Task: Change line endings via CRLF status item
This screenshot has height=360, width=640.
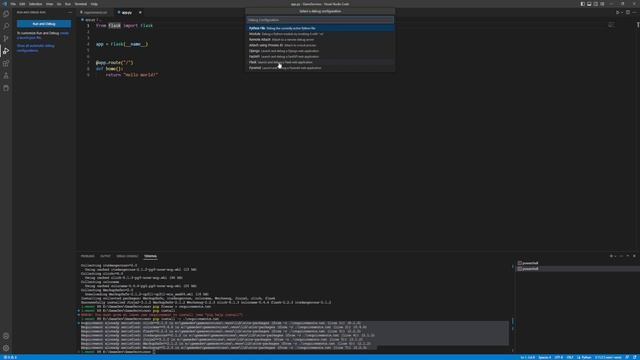Action: (570, 357)
